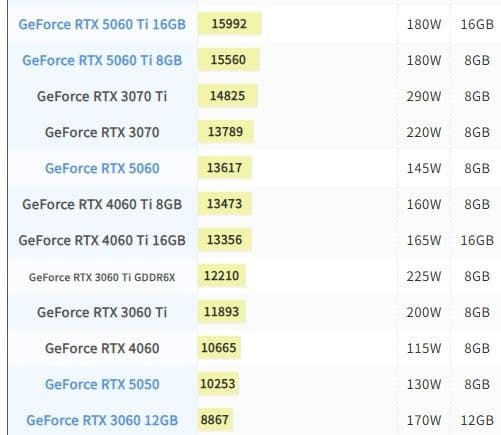Click the 200W power value

(x=424, y=312)
